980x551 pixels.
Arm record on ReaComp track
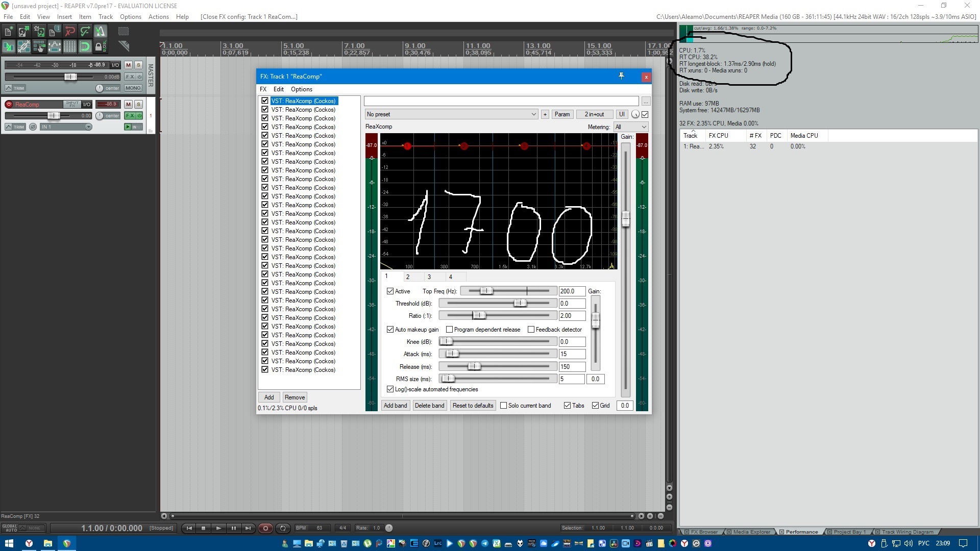point(9,104)
